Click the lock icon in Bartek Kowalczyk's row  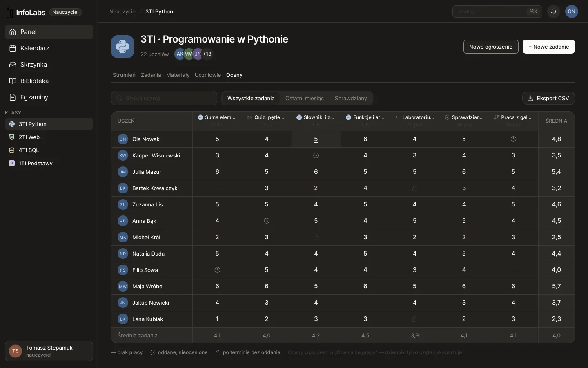pos(415,188)
